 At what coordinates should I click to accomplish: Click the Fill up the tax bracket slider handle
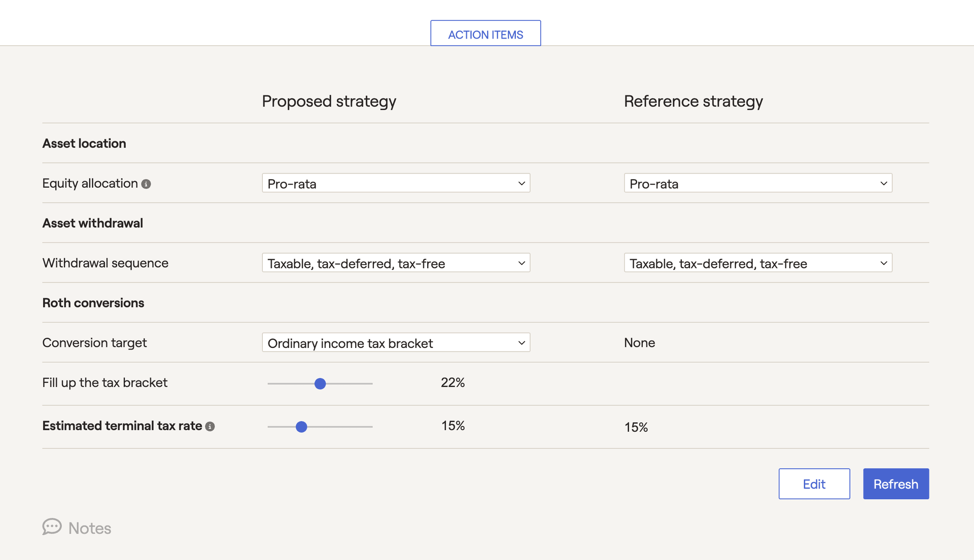(320, 383)
